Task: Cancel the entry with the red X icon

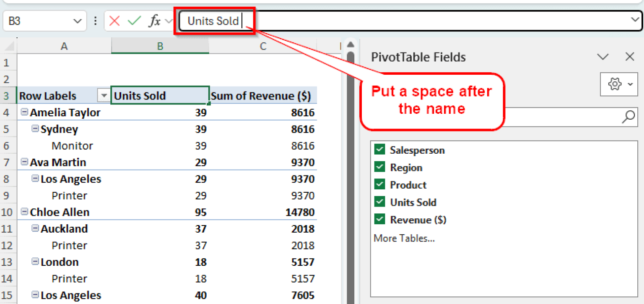Action: (x=114, y=21)
